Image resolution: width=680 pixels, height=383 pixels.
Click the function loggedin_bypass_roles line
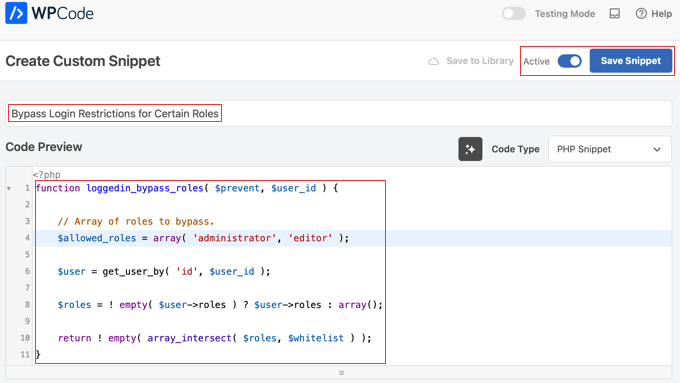click(x=187, y=188)
